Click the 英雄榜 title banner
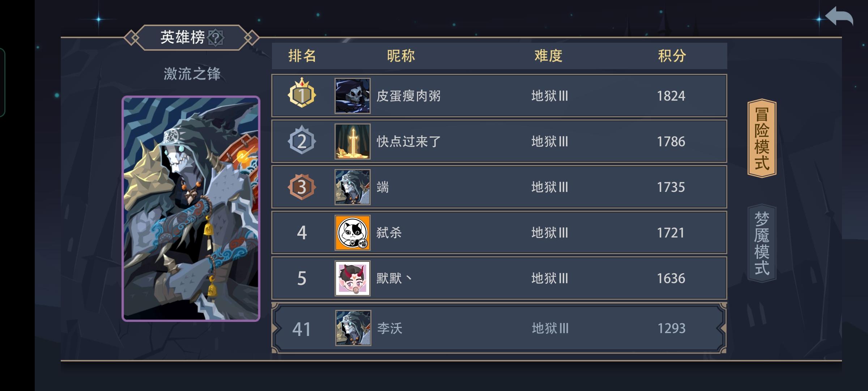868x391 pixels. point(191,37)
